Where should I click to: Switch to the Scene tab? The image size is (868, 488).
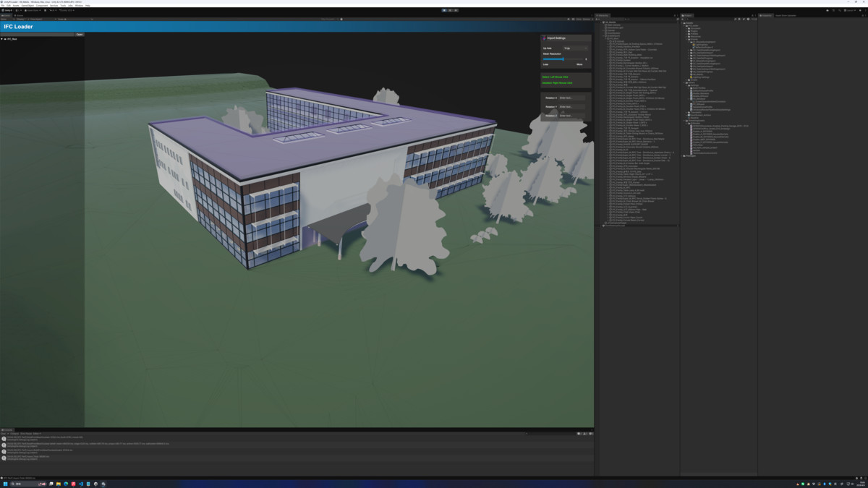pyautogui.click(x=19, y=15)
